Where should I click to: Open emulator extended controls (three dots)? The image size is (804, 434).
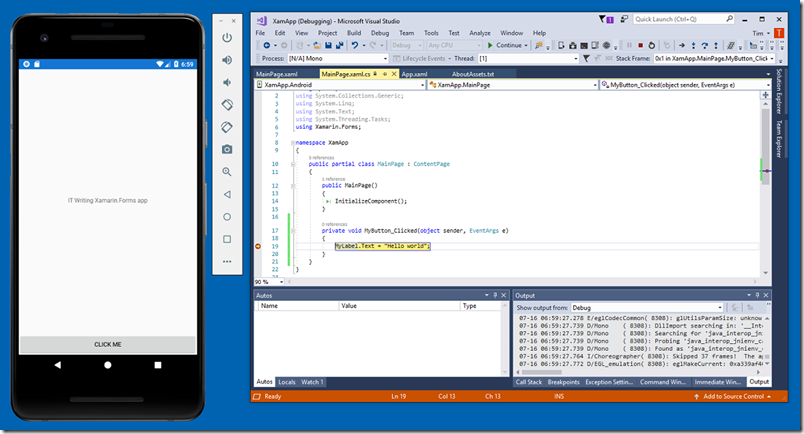coord(227,262)
